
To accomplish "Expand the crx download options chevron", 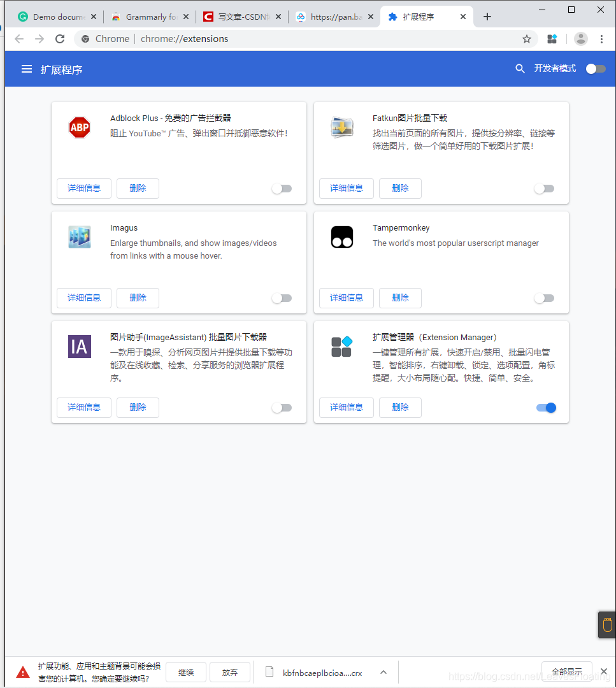I will (383, 672).
